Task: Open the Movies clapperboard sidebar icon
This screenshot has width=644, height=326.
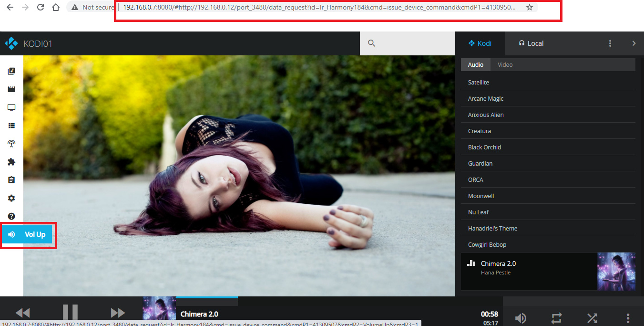Action: coord(11,89)
